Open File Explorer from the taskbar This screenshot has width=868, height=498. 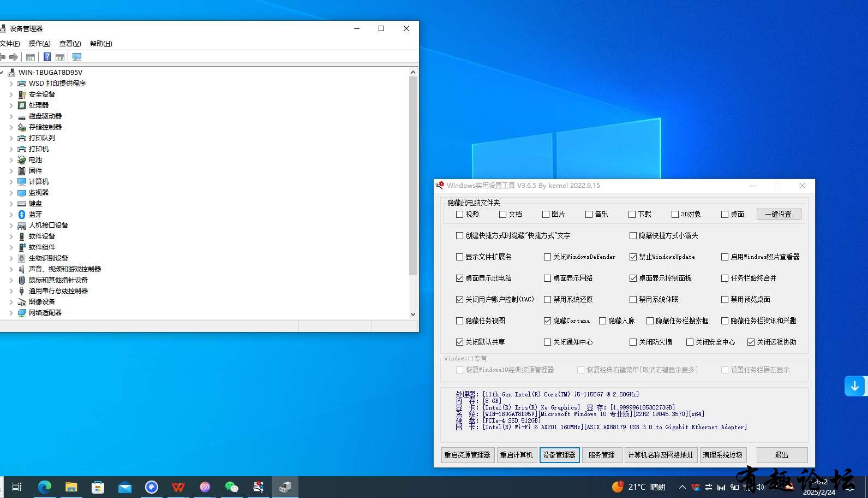(x=71, y=487)
